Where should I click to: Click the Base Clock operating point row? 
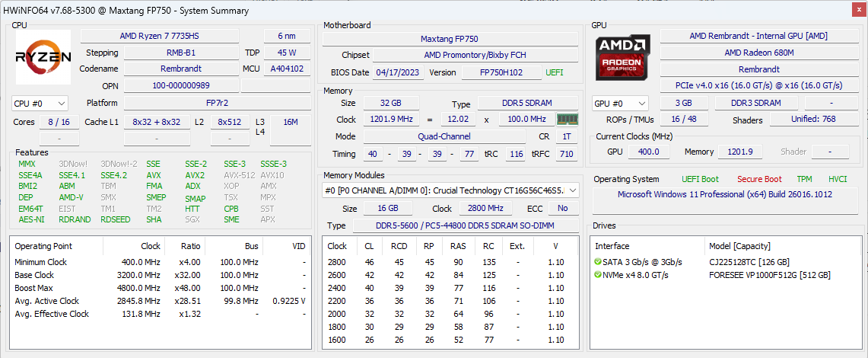tap(160, 275)
